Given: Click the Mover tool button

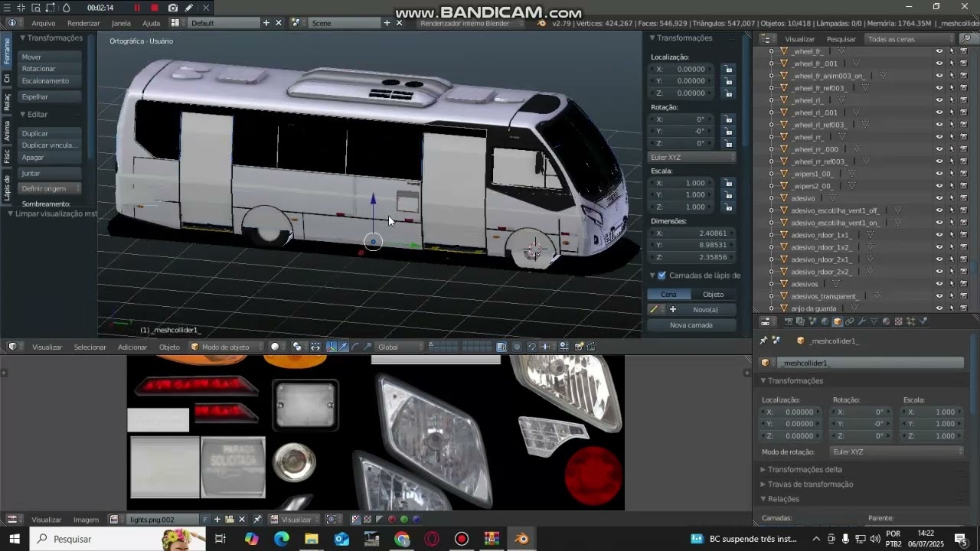Looking at the screenshot, I should coord(51,57).
